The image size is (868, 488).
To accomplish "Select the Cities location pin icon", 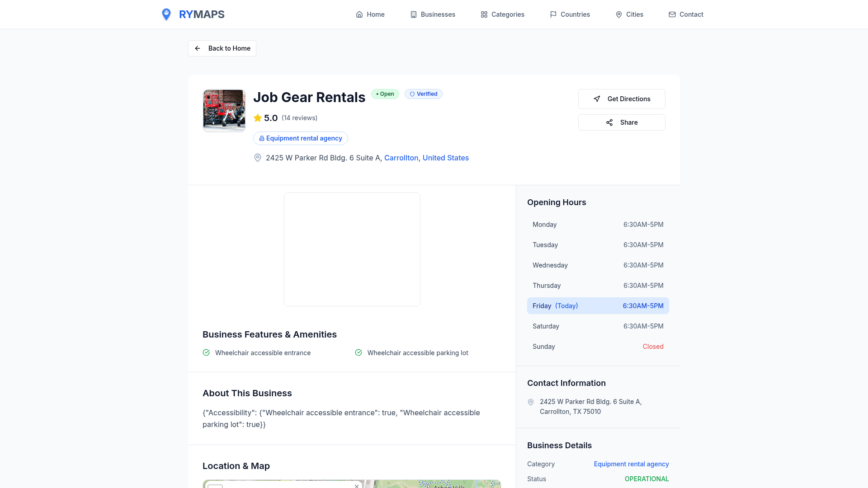I will (618, 14).
